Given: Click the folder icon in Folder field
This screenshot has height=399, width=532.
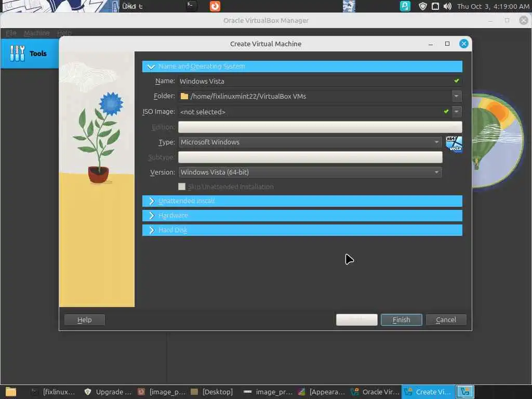Looking at the screenshot, I should (184, 96).
